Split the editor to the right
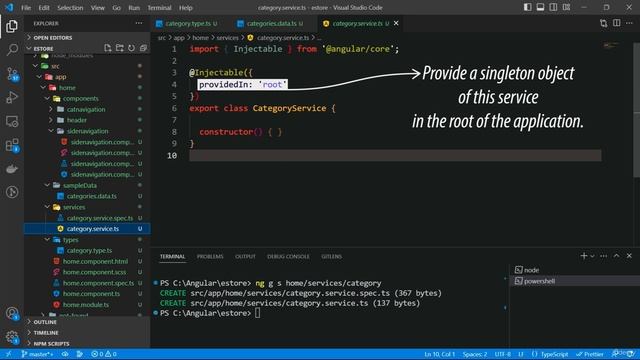The height and width of the screenshot is (360, 640). point(616,23)
